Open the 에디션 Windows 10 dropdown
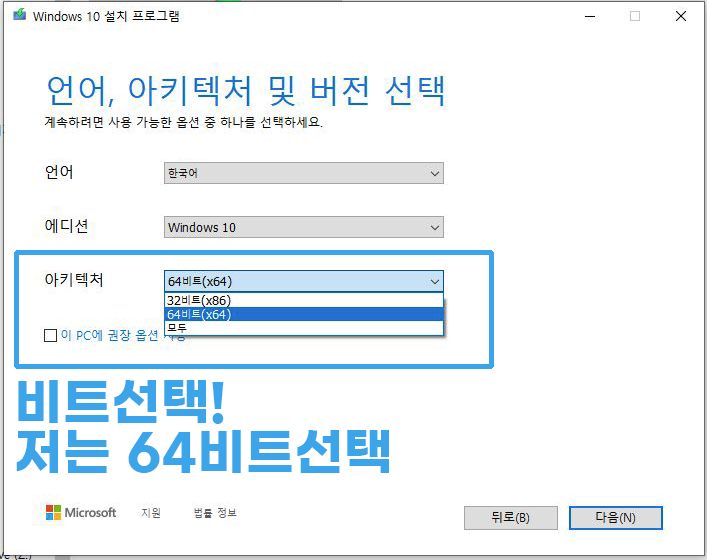The image size is (707, 560). pos(303,227)
